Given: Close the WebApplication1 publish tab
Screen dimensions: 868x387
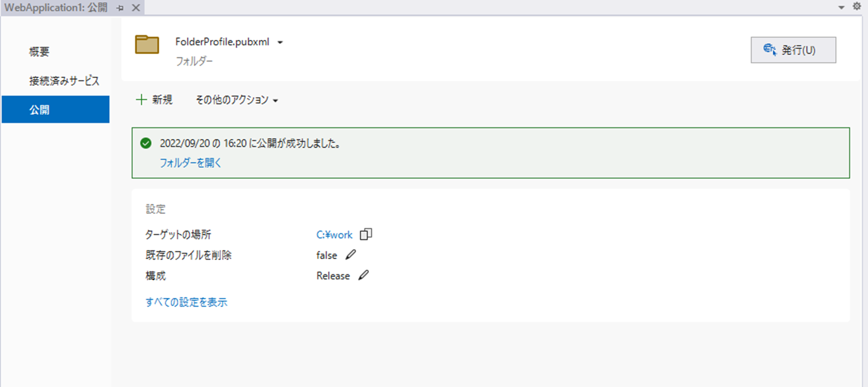Looking at the screenshot, I should click(x=136, y=8).
